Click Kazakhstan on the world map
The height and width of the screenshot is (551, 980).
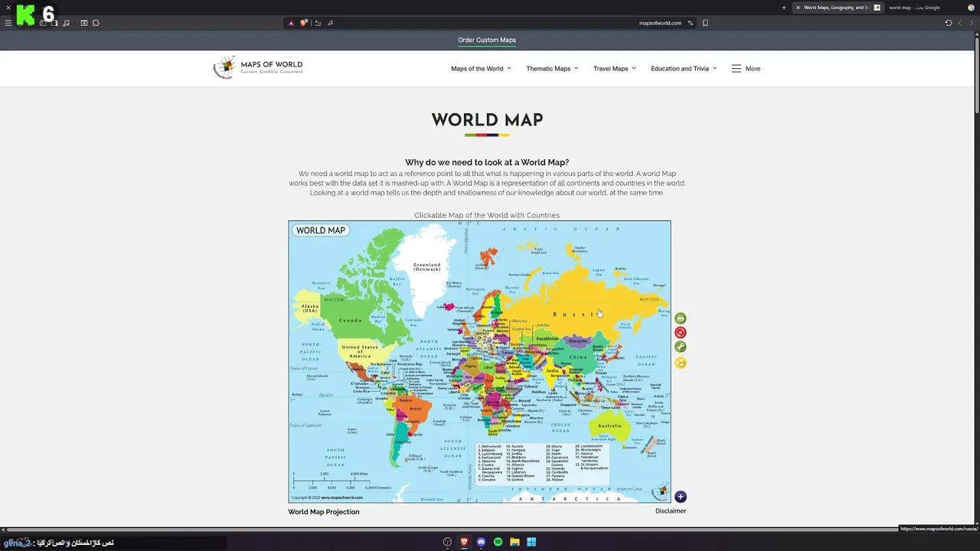pos(547,338)
